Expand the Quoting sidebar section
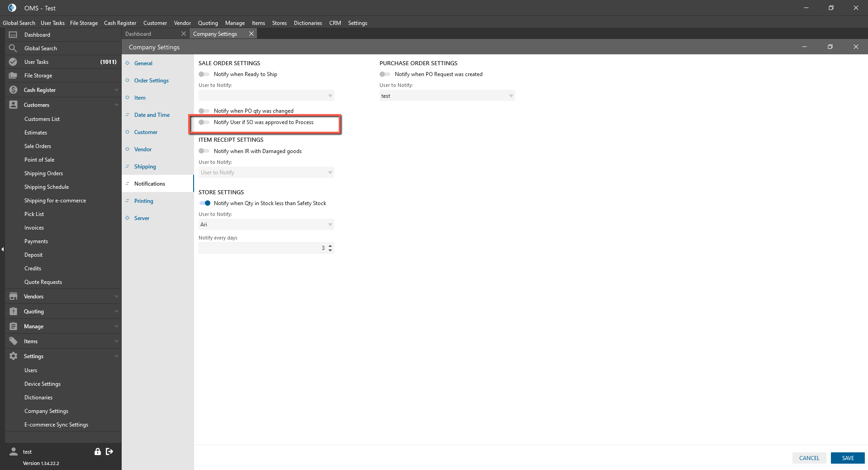868x470 pixels. click(116, 312)
